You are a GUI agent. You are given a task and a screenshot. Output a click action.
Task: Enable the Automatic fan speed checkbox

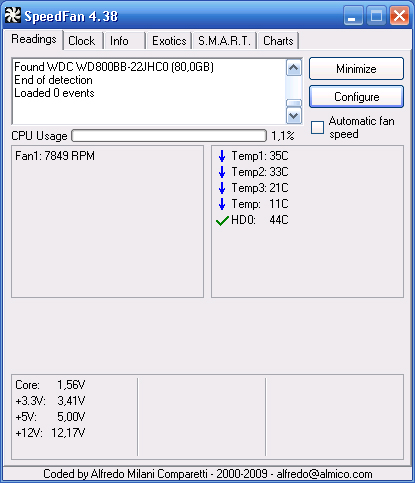pos(317,127)
